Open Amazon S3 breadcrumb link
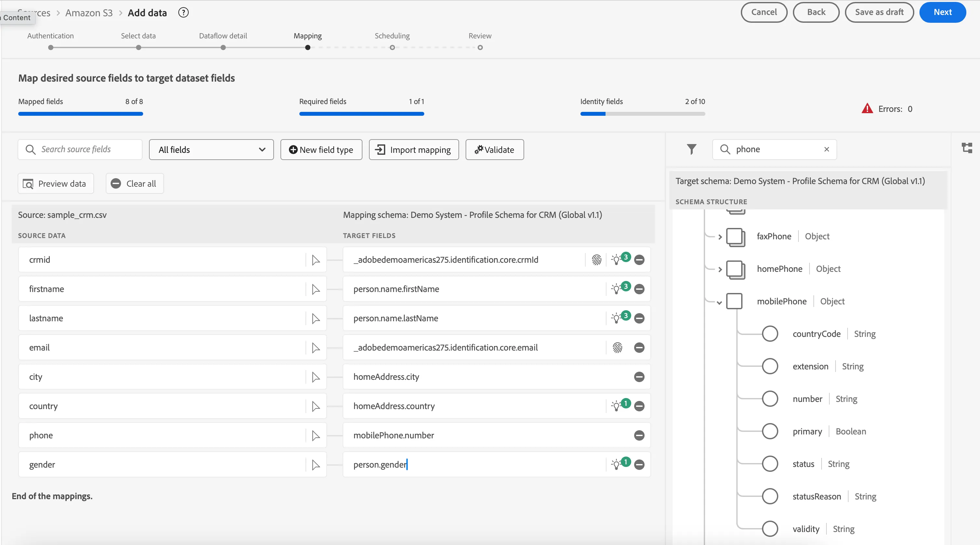 click(x=89, y=13)
